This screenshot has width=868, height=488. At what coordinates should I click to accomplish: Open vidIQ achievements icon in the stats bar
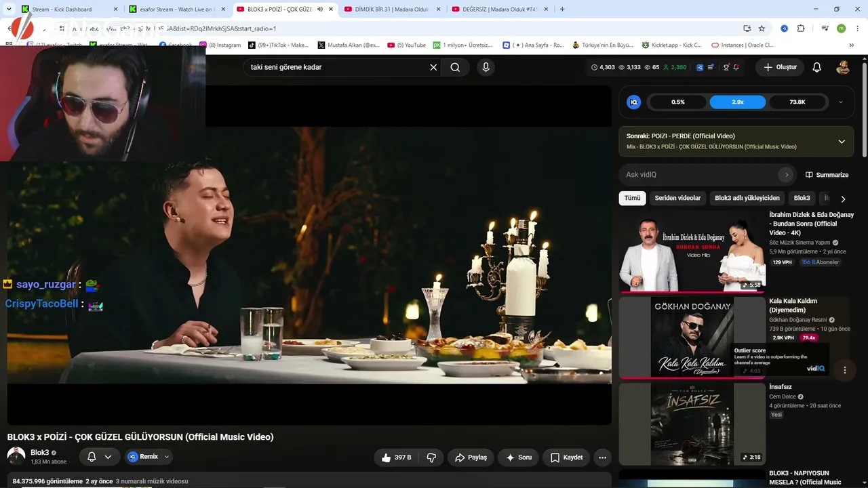(x=726, y=67)
